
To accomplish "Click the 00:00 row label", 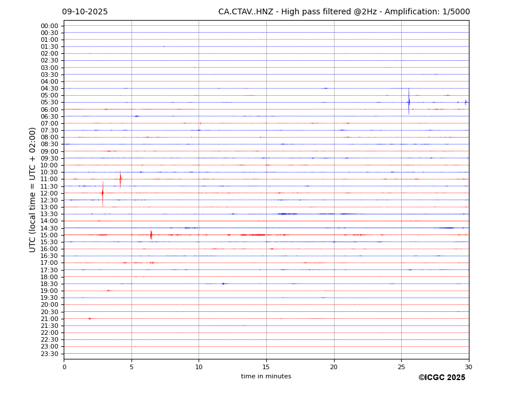I will point(49,26).
